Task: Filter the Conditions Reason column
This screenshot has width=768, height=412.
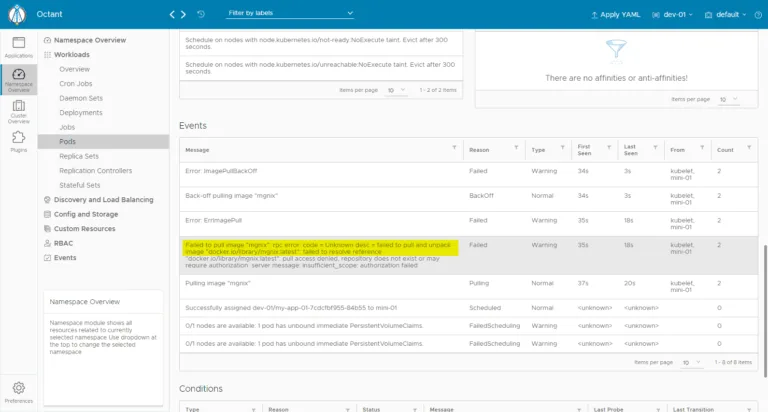Action: (x=347, y=410)
